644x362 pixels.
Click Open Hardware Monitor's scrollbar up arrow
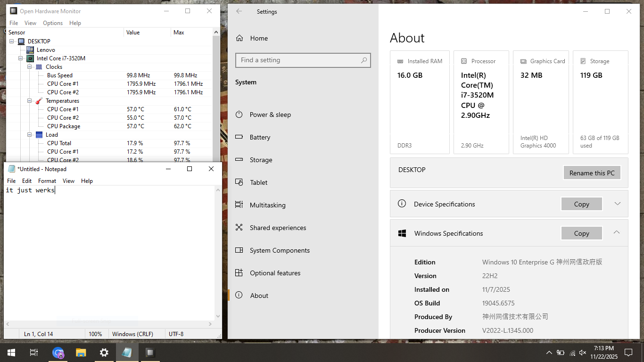click(216, 33)
